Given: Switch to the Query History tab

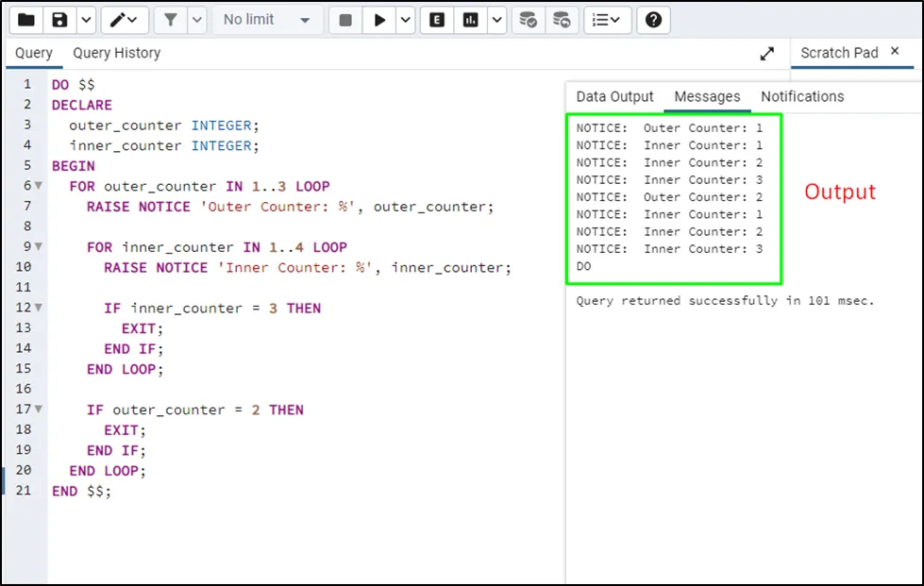Looking at the screenshot, I should [116, 53].
